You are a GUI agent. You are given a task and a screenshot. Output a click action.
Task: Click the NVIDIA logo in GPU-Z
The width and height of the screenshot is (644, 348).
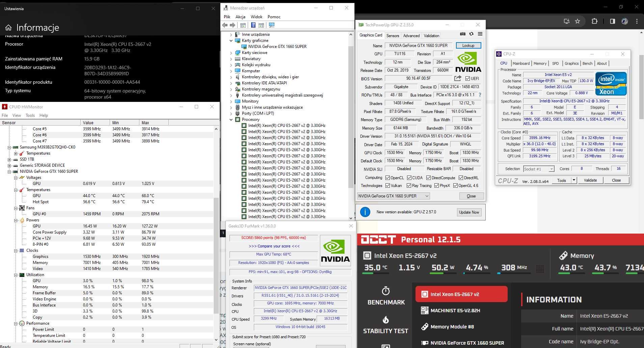pyautogui.click(x=468, y=62)
